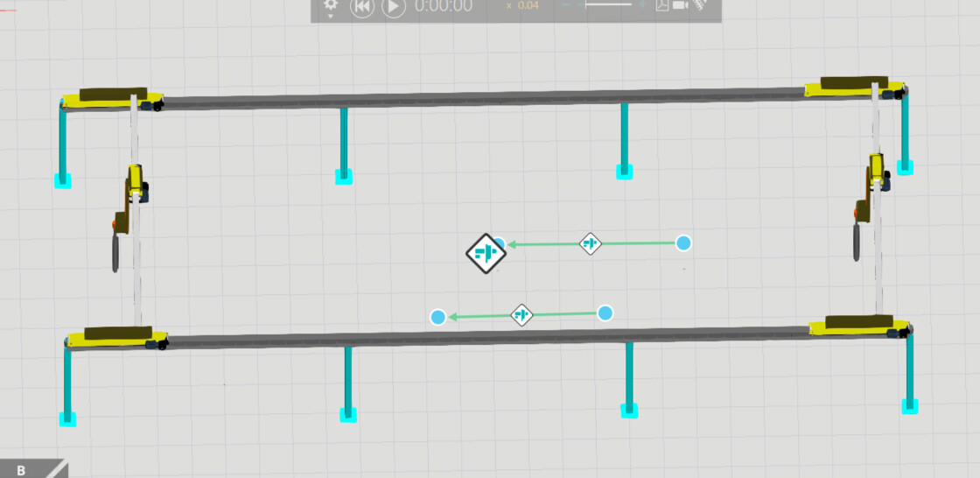Export the simulation to PDF
980x478 pixels.
click(x=661, y=6)
